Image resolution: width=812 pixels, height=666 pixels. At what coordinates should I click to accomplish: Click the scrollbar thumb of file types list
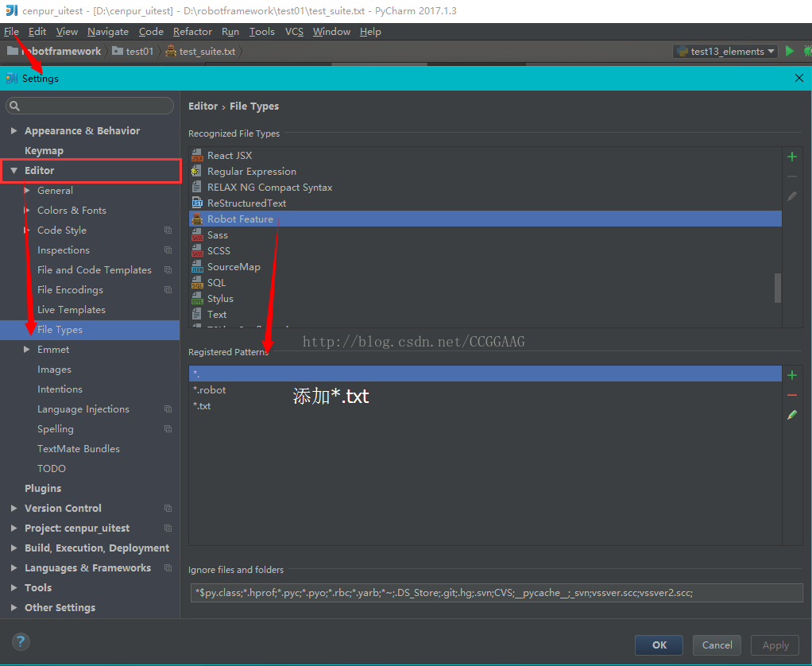[777, 288]
